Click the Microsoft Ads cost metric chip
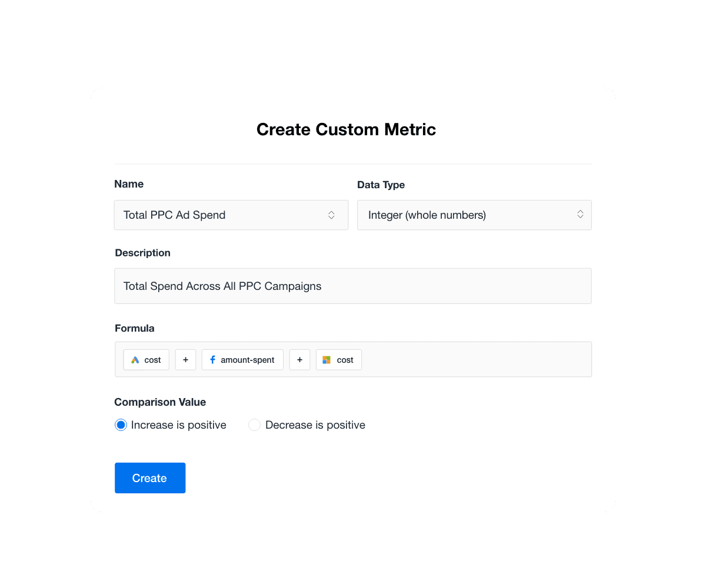Image resolution: width=706 pixels, height=588 pixels. click(x=339, y=360)
